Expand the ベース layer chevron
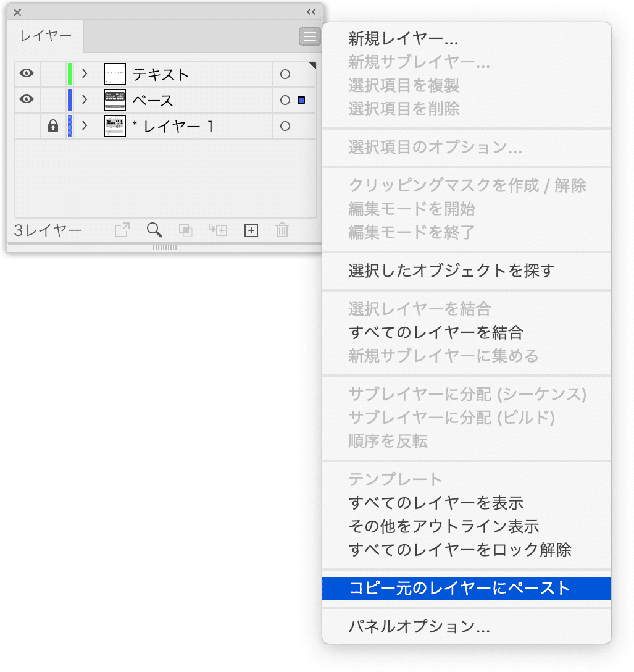This screenshot has height=672, width=634. point(85,100)
